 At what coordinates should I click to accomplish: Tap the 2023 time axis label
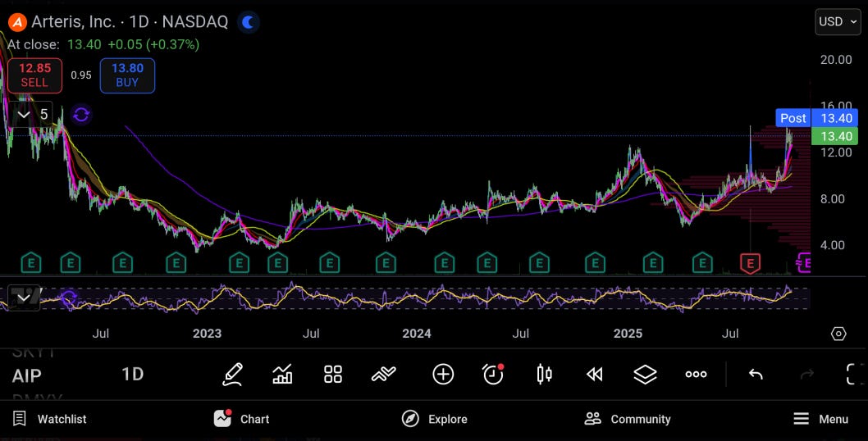point(207,334)
